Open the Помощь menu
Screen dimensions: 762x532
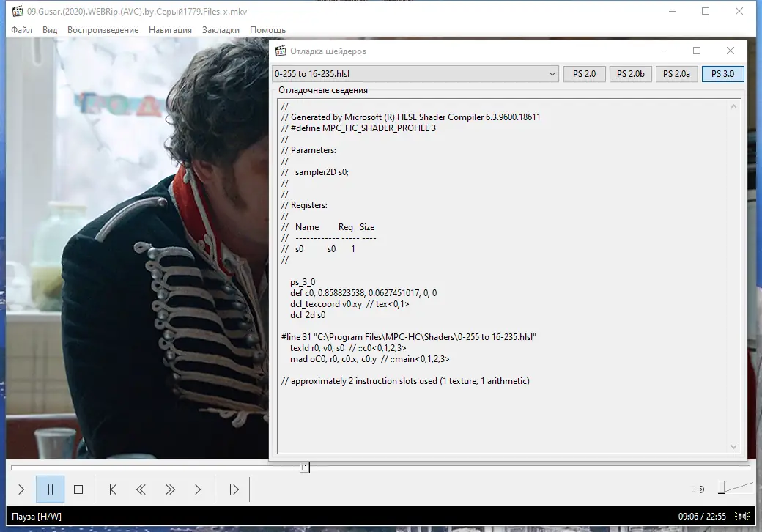(x=267, y=30)
